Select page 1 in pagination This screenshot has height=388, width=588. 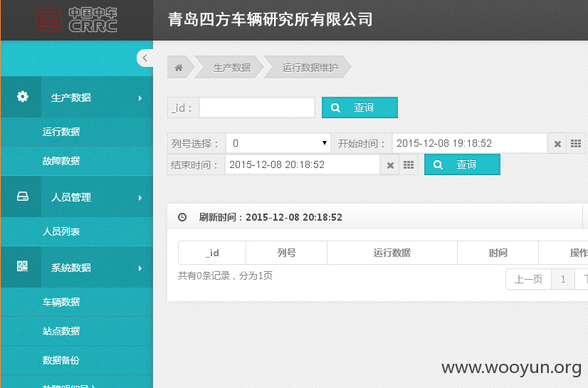[563, 279]
